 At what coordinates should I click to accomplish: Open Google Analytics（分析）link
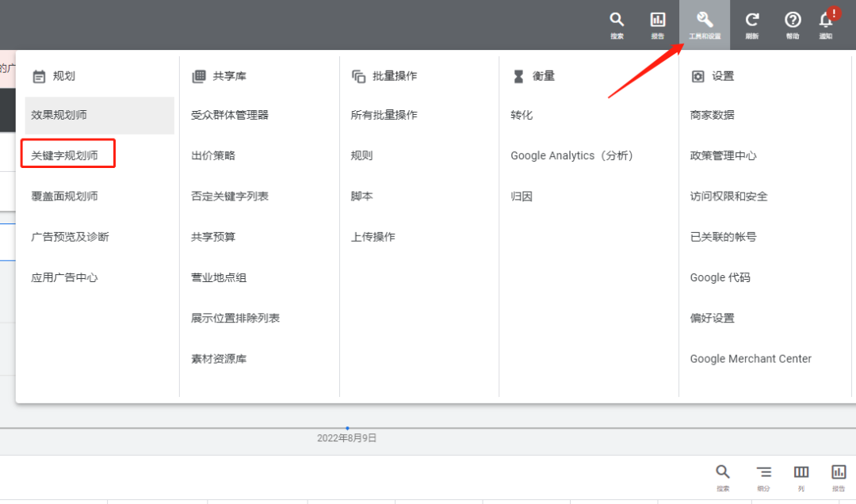coord(572,155)
